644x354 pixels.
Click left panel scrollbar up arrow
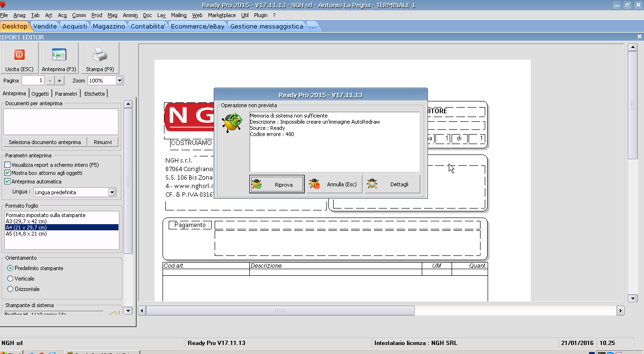click(128, 104)
